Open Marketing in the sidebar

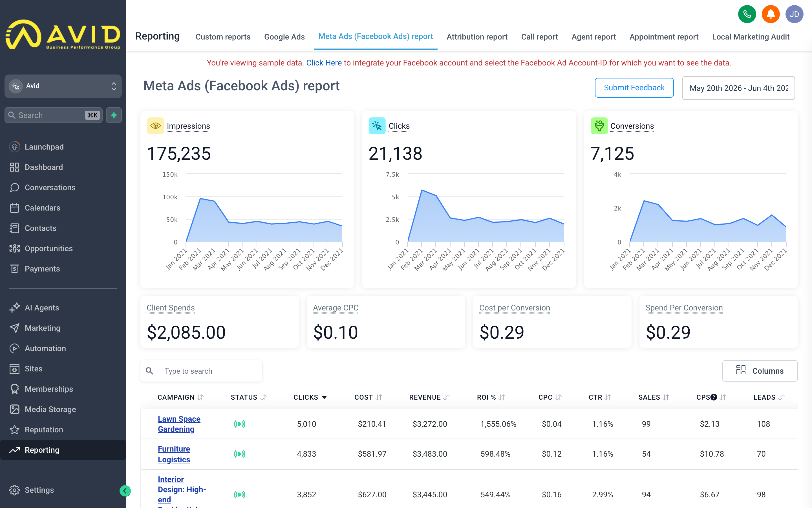pos(63,328)
